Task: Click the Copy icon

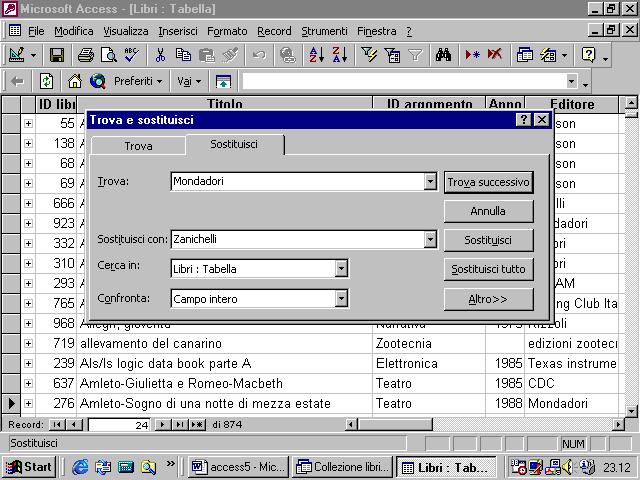Action: (x=183, y=55)
